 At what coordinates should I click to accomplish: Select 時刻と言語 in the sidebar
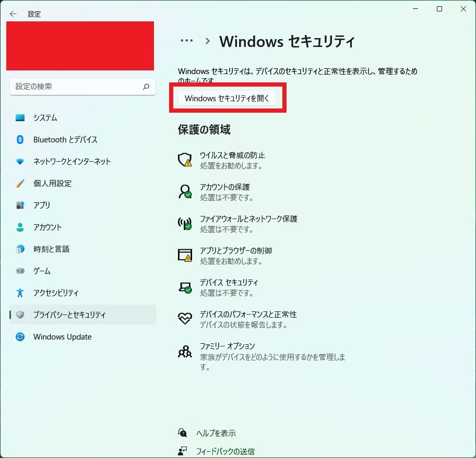(x=83, y=249)
